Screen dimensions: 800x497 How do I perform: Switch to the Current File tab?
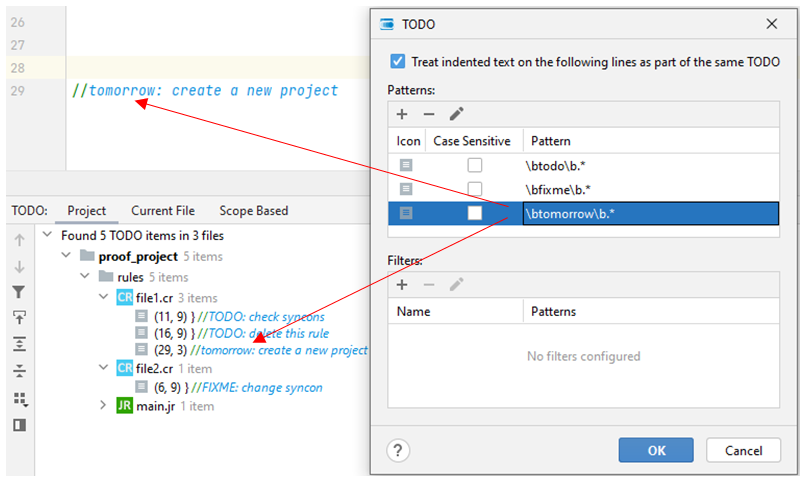tap(163, 211)
